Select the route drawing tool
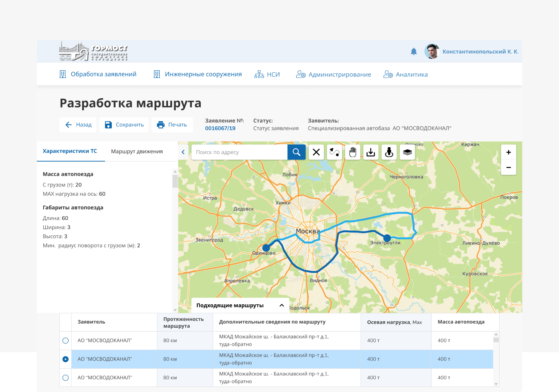 tap(334, 152)
